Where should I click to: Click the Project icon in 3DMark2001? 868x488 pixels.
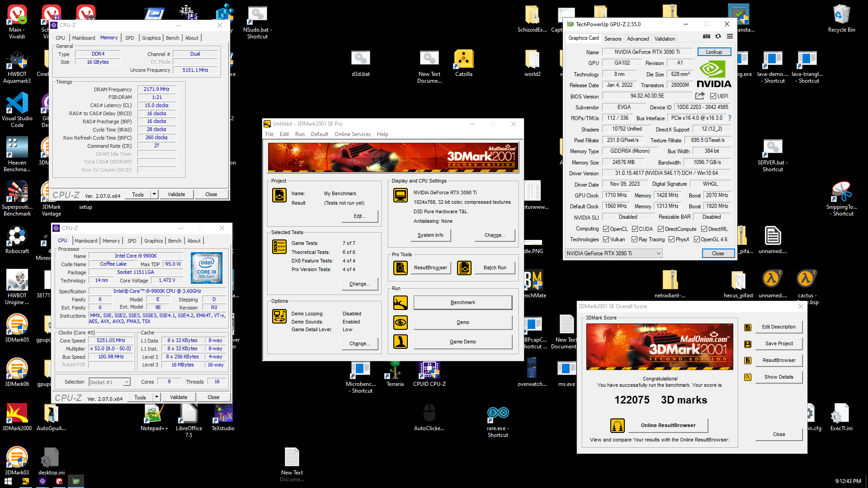[x=279, y=195]
